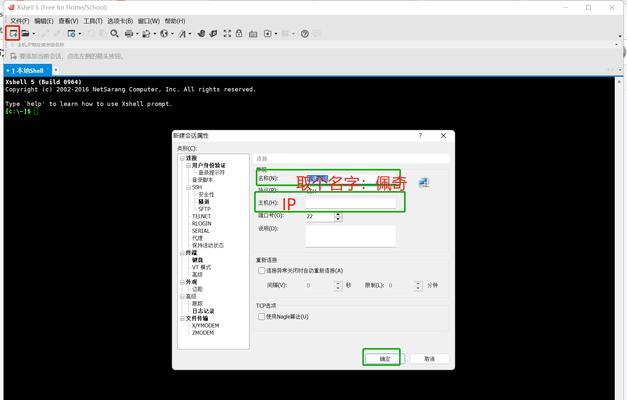The height and width of the screenshot is (400, 627).
Task: Open the 窗口(W) menu
Action: 149,21
